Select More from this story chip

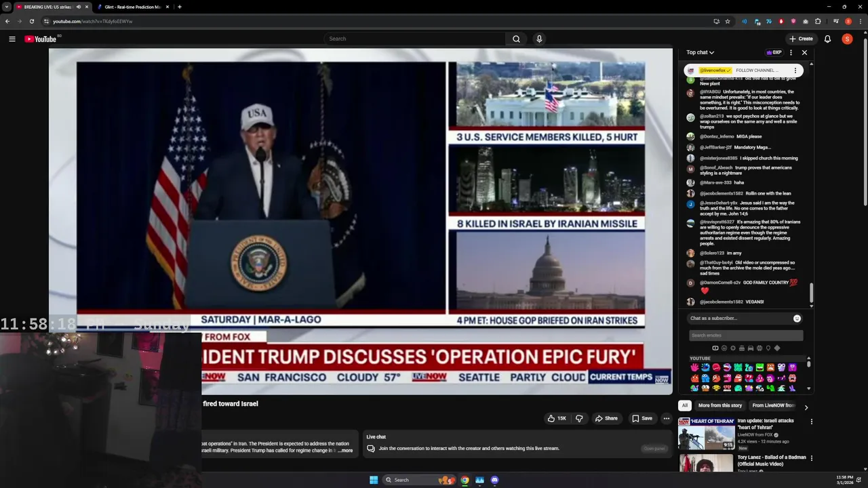(719, 405)
